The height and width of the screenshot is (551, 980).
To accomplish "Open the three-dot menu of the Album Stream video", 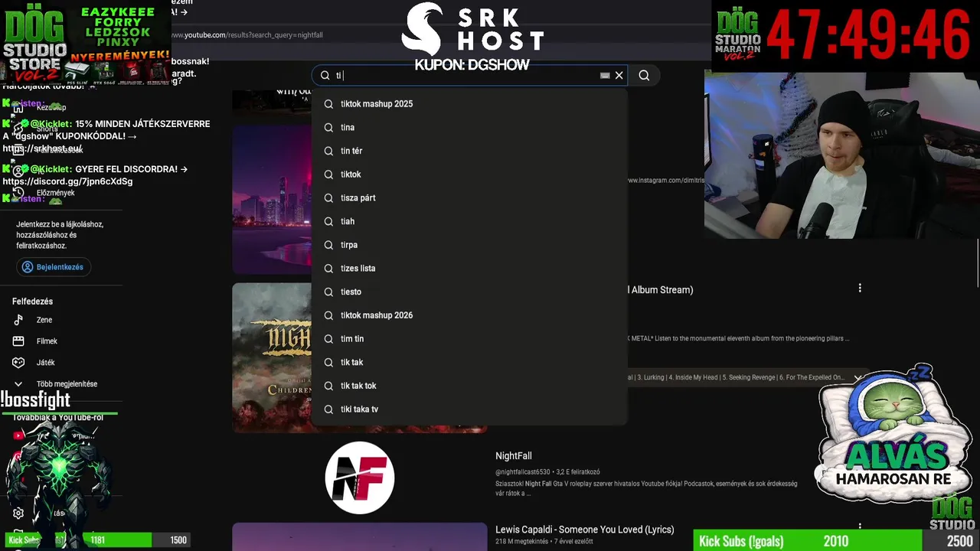I will (860, 288).
